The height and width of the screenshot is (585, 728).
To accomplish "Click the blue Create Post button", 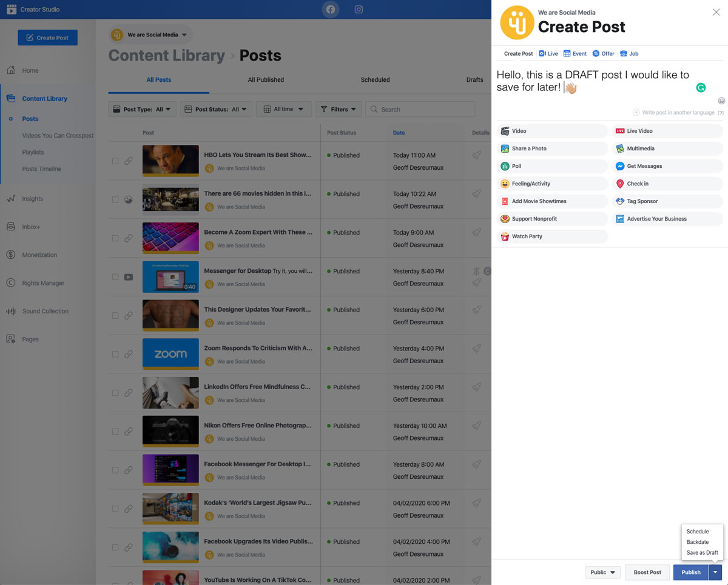I will point(47,37).
